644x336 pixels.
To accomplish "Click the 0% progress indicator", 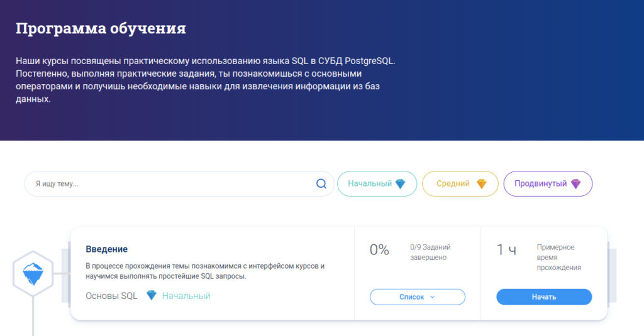I will 379,250.
